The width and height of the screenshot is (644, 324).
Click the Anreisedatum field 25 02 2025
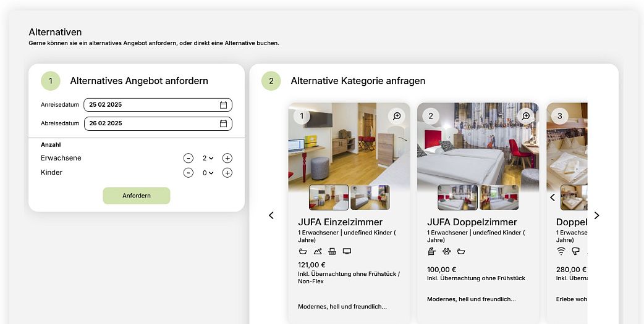coord(158,104)
